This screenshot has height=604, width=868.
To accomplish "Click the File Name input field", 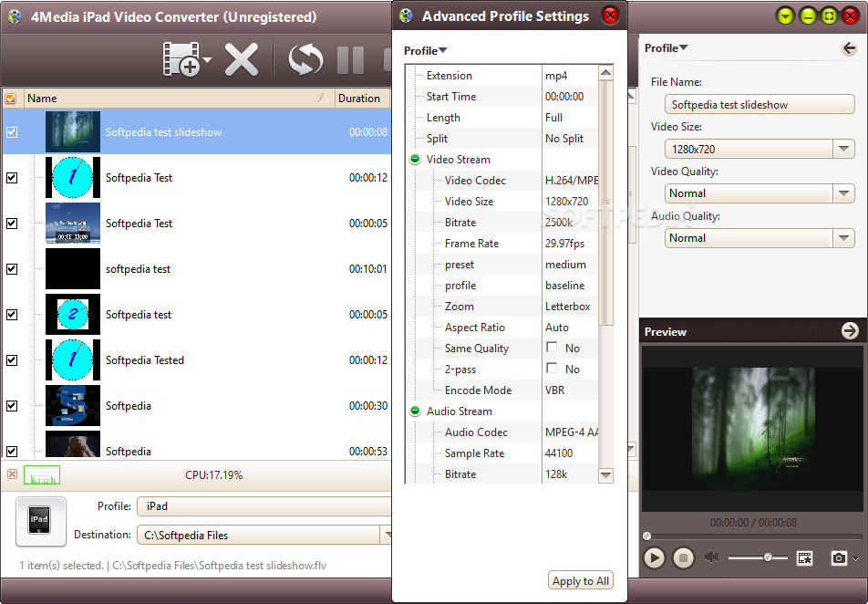I will [x=759, y=104].
